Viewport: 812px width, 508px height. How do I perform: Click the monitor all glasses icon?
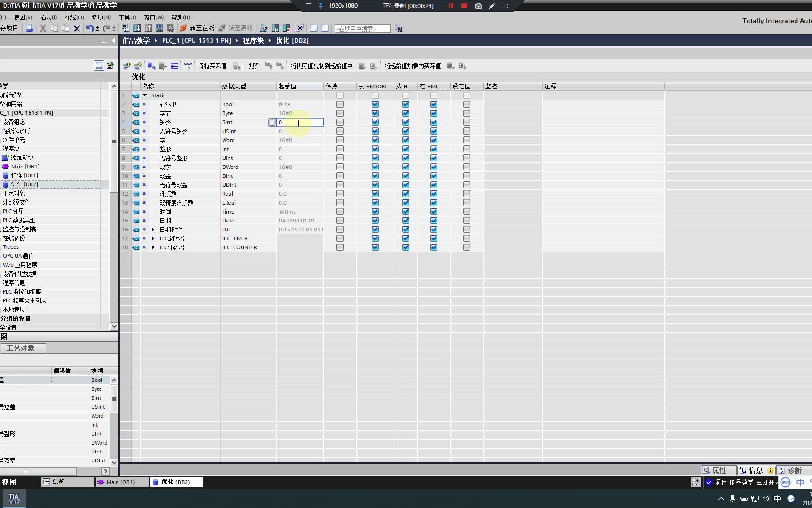click(188, 66)
